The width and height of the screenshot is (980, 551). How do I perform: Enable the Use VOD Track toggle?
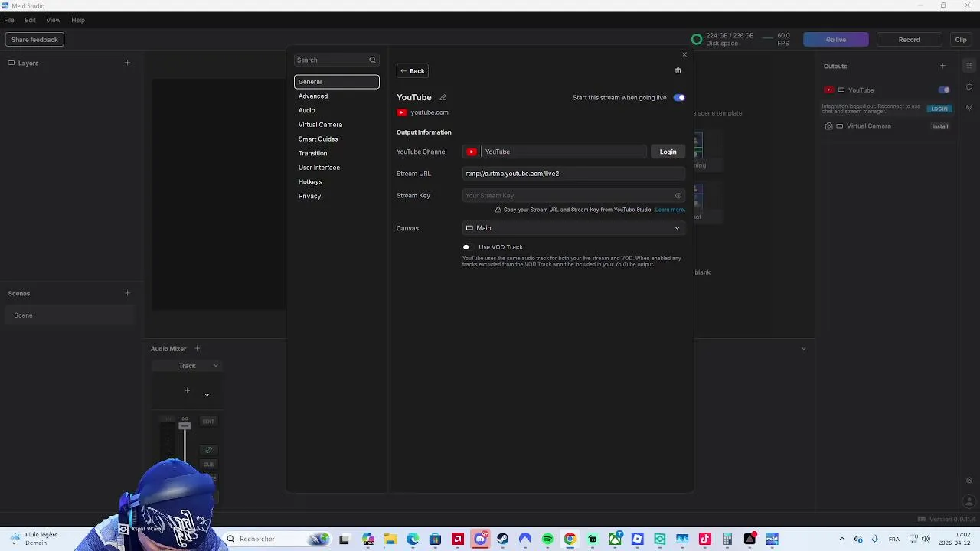coord(469,247)
